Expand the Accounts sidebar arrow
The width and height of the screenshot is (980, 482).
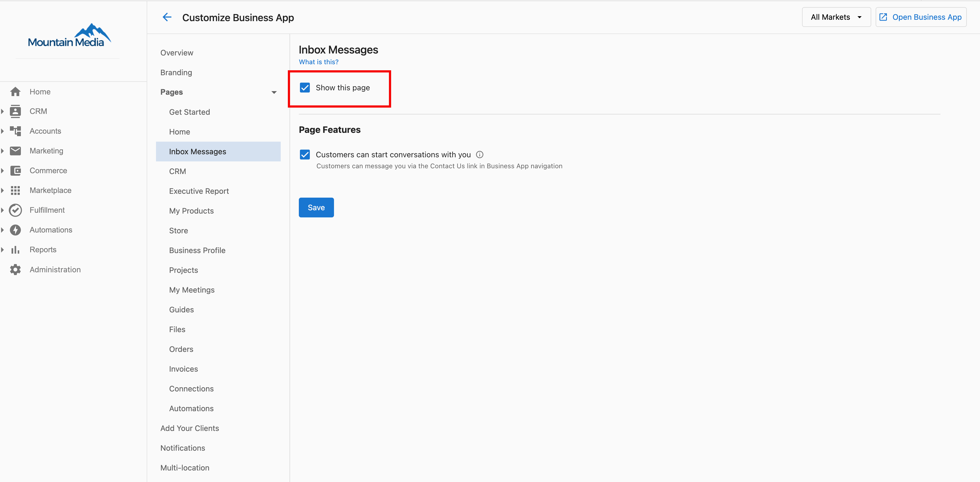[3, 131]
